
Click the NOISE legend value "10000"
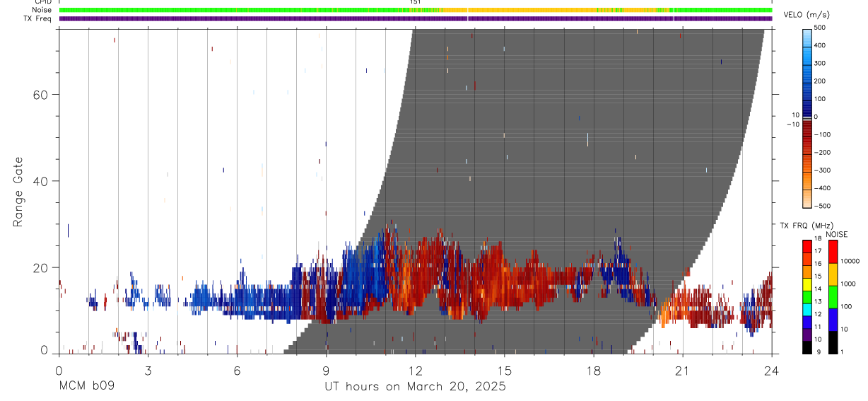tap(850, 261)
